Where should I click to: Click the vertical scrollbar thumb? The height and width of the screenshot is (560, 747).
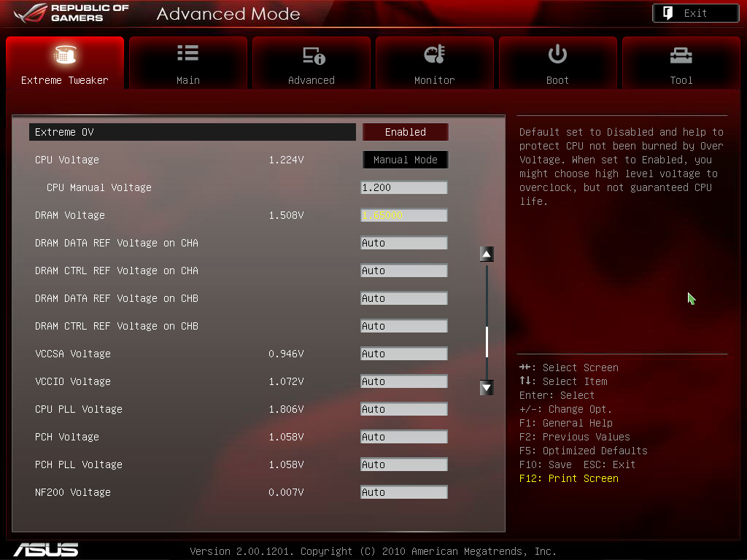[x=487, y=341]
